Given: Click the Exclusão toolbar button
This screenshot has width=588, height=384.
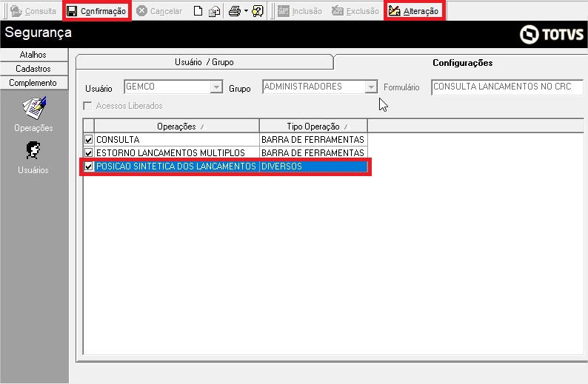Looking at the screenshot, I should tap(355, 11).
